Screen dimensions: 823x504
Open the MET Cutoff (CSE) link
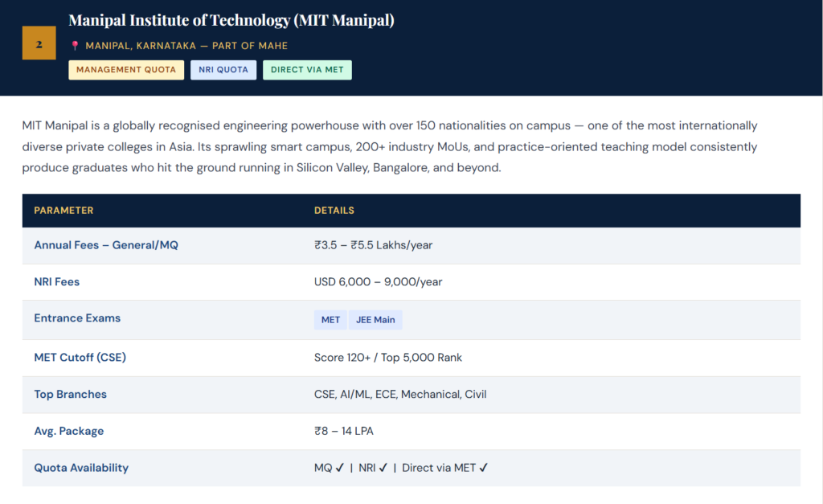pos(80,357)
